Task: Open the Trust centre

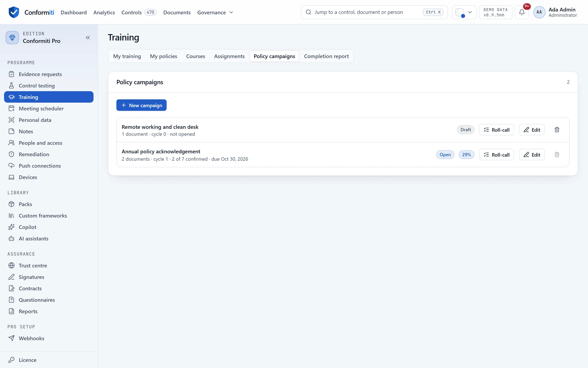Action: click(x=49, y=265)
